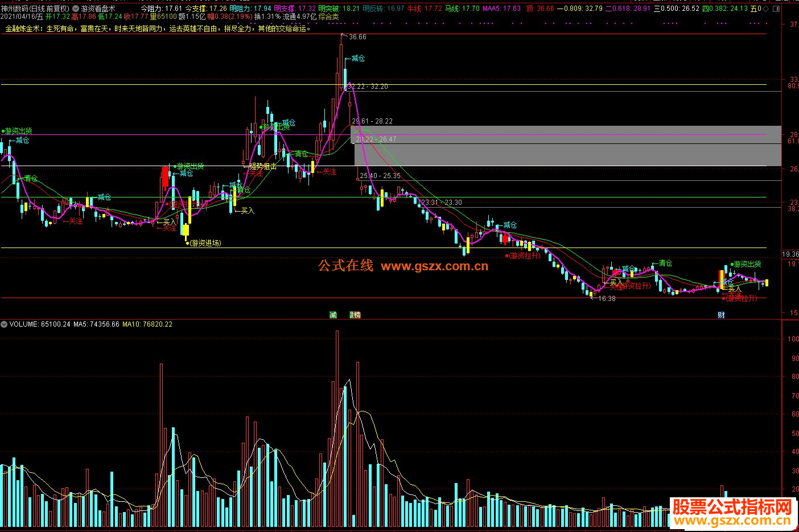Click the gray gap zone rectangle
Viewport: 799px width, 532px height.
point(568,146)
